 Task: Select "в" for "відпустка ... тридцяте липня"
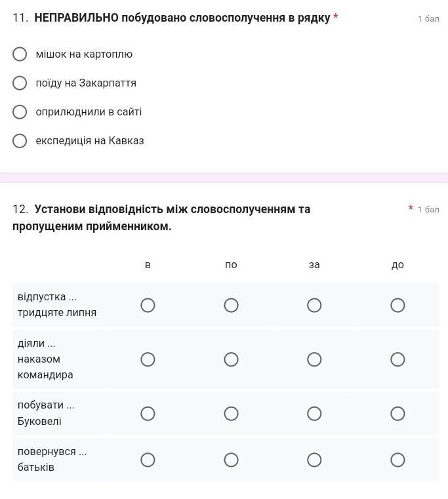[148, 305]
